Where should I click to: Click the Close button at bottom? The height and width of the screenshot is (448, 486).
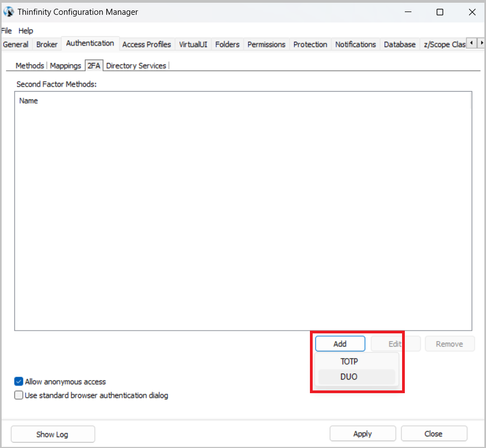pos(434,433)
